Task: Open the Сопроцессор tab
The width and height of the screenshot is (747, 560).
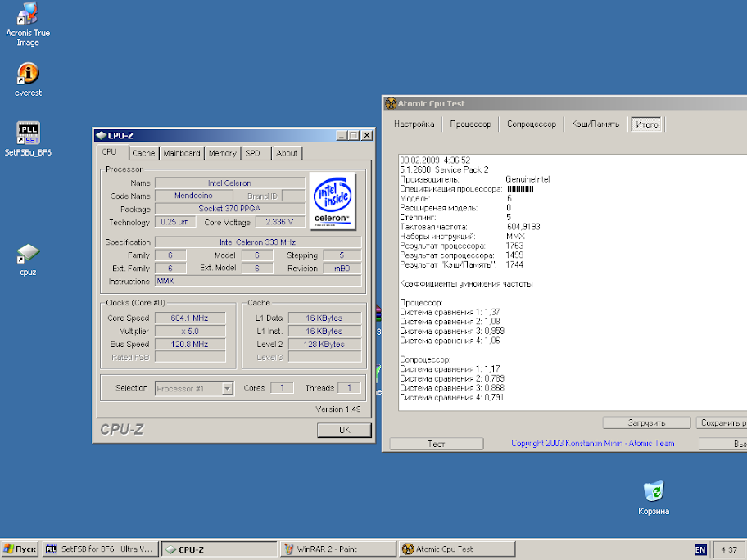Action: 532,124
